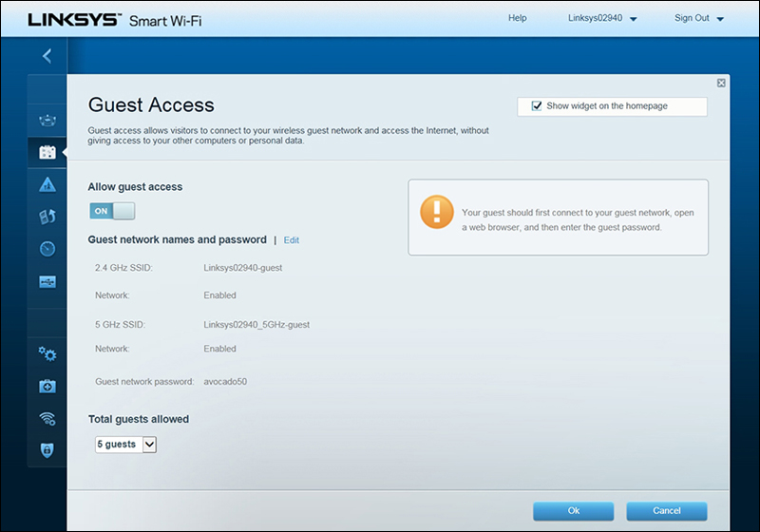760x532 pixels.
Task: Click the Cancel button
Action: (667, 511)
